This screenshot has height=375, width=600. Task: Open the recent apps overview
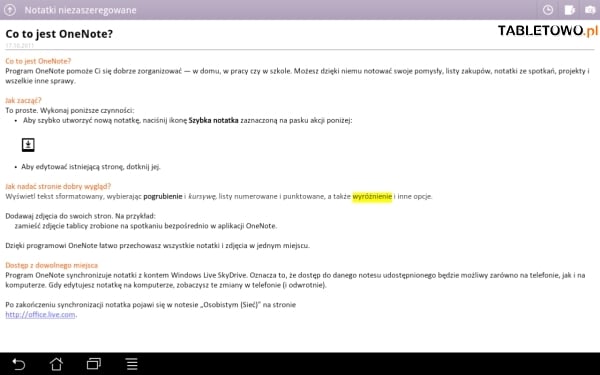(x=94, y=364)
